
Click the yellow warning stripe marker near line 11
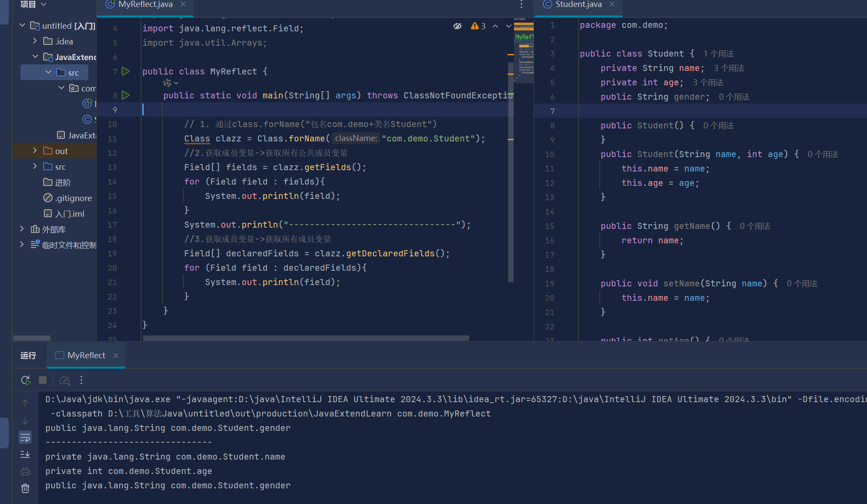point(511,139)
